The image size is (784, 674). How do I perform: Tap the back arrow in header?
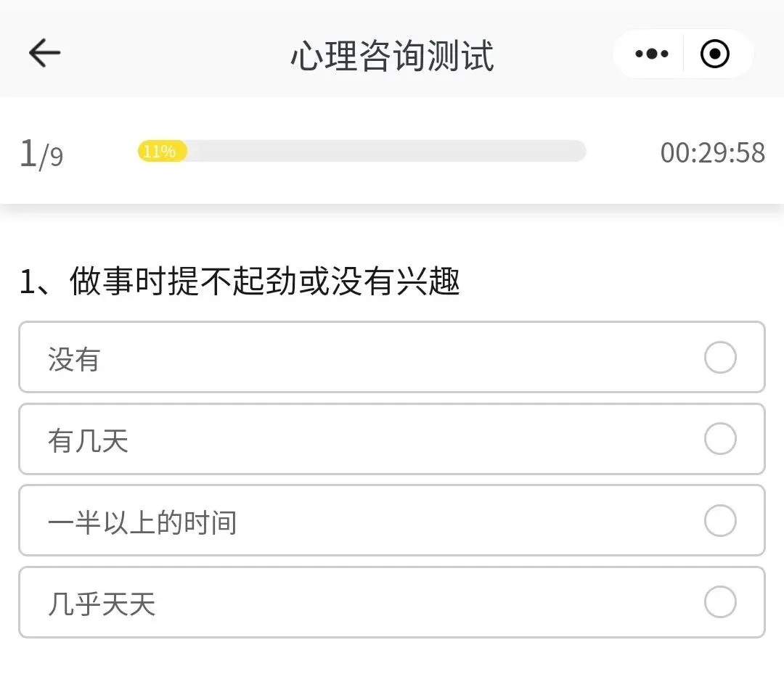point(44,53)
